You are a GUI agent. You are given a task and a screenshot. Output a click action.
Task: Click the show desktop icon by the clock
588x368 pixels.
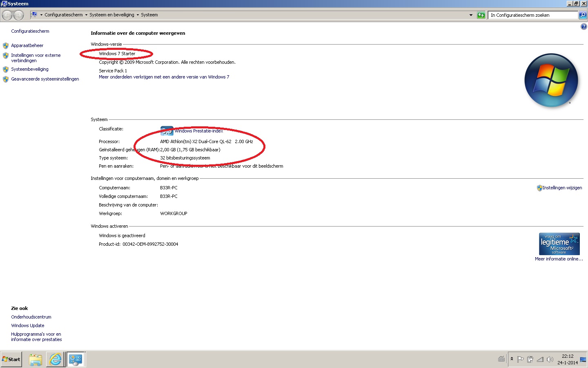(x=583, y=360)
